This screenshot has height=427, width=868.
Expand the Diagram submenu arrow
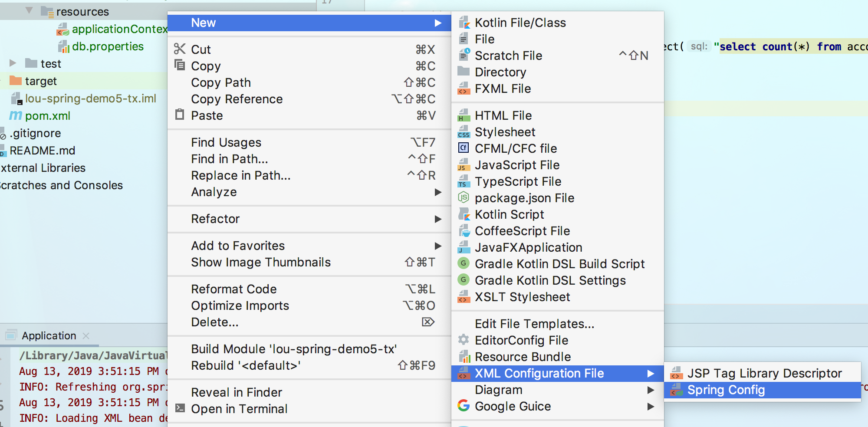point(651,390)
